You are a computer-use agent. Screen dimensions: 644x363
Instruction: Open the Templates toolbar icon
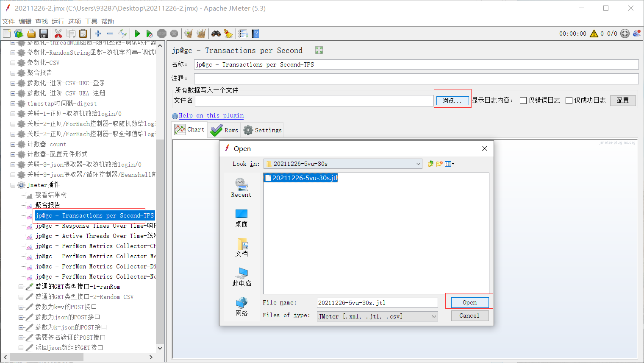click(x=19, y=34)
